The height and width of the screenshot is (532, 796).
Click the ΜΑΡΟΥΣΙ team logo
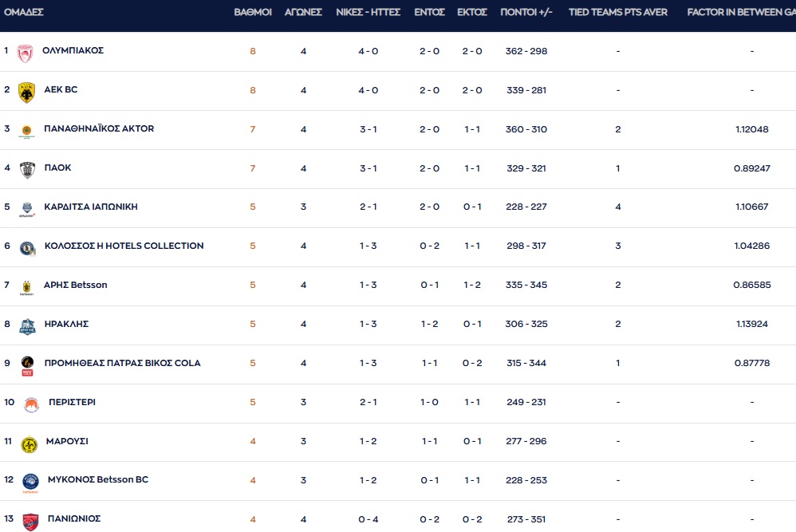click(x=30, y=444)
